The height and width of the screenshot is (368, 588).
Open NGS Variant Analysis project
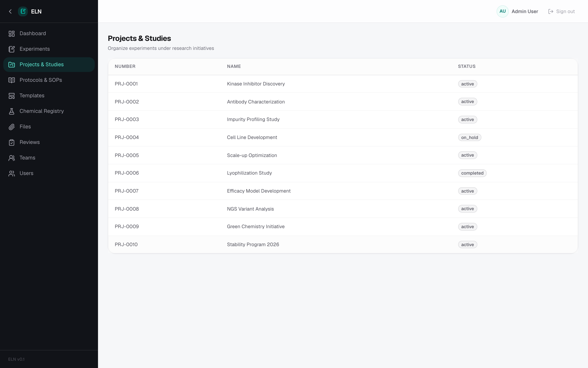pyautogui.click(x=250, y=209)
